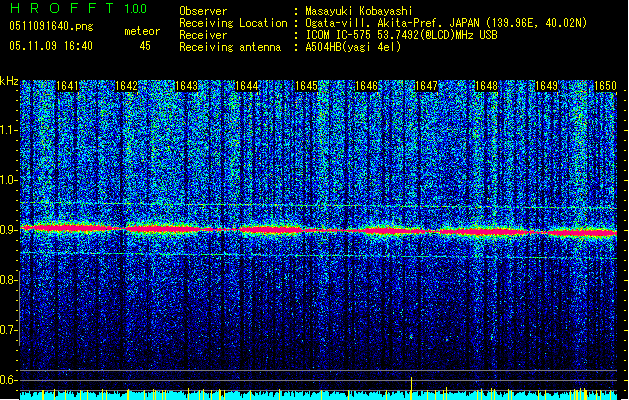Click the white vertical spike in bottom strip
The height and width of the screenshot is (400, 629).
(x=411, y=384)
